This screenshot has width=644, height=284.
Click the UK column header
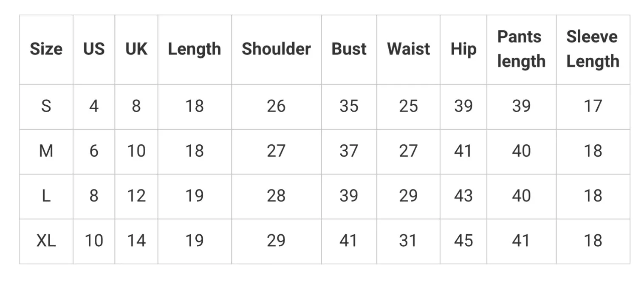coord(136,49)
